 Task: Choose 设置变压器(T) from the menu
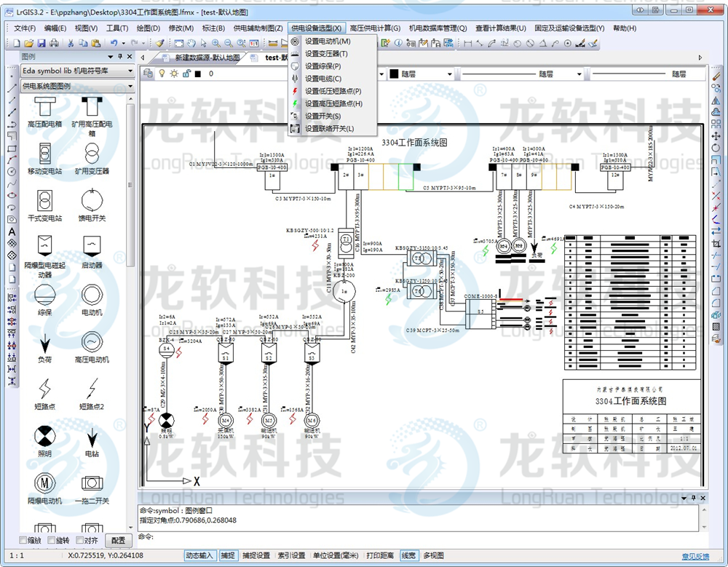pyautogui.click(x=326, y=54)
